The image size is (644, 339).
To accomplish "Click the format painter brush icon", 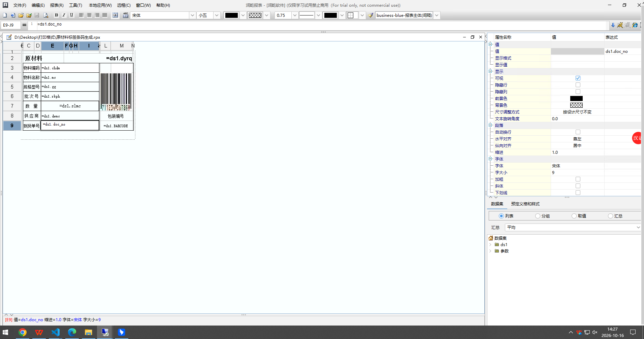I will (x=371, y=15).
